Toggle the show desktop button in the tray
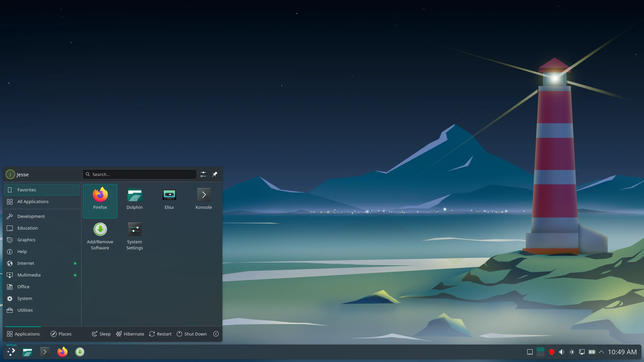644x362 pixels. (x=530, y=352)
